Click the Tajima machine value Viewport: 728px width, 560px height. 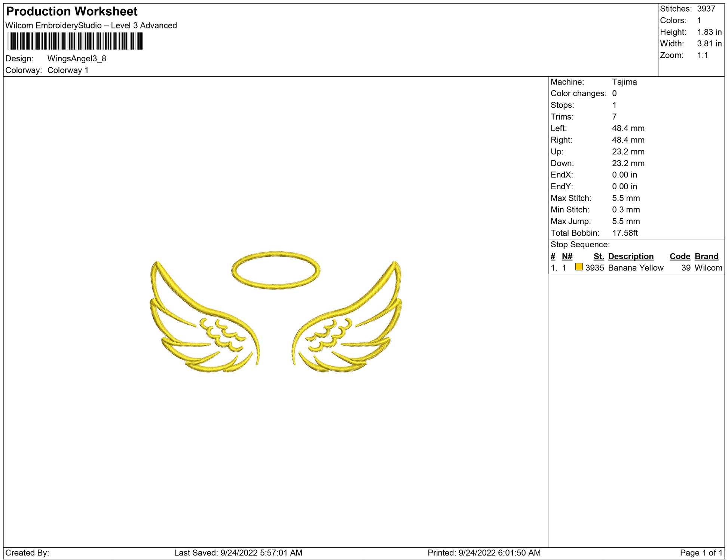pos(624,82)
